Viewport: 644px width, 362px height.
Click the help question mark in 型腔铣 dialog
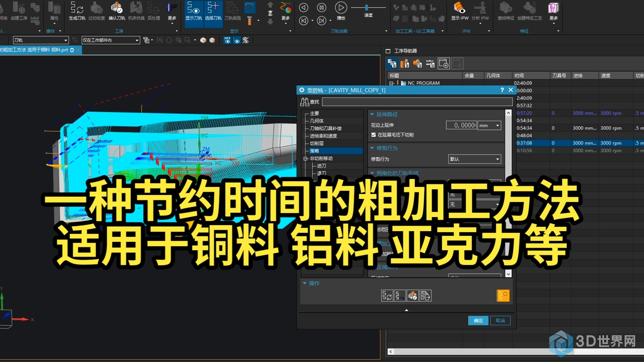point(502,90)
